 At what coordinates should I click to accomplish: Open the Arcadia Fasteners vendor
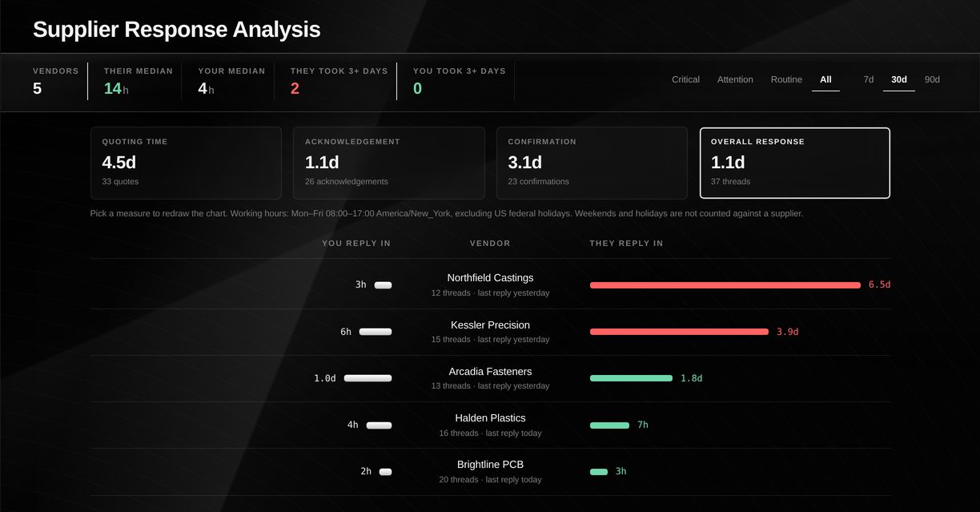point(490,371)
